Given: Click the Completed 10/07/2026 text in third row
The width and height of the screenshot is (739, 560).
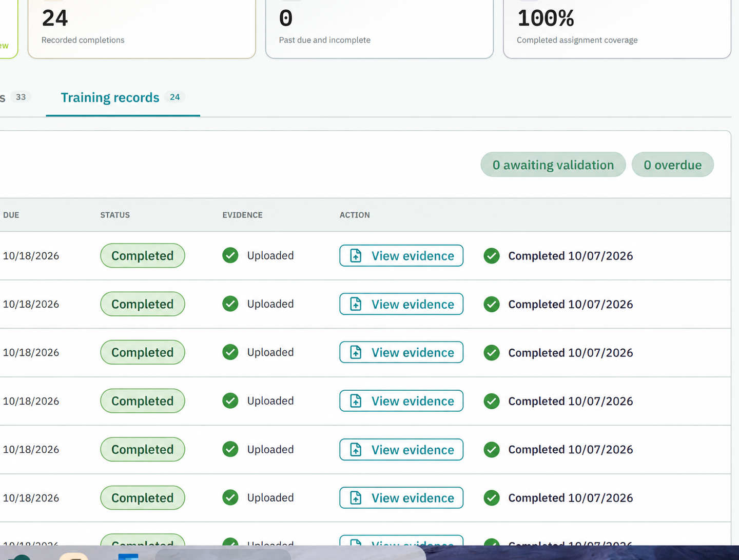Looking at the screenshot, I should click(571, 353).
